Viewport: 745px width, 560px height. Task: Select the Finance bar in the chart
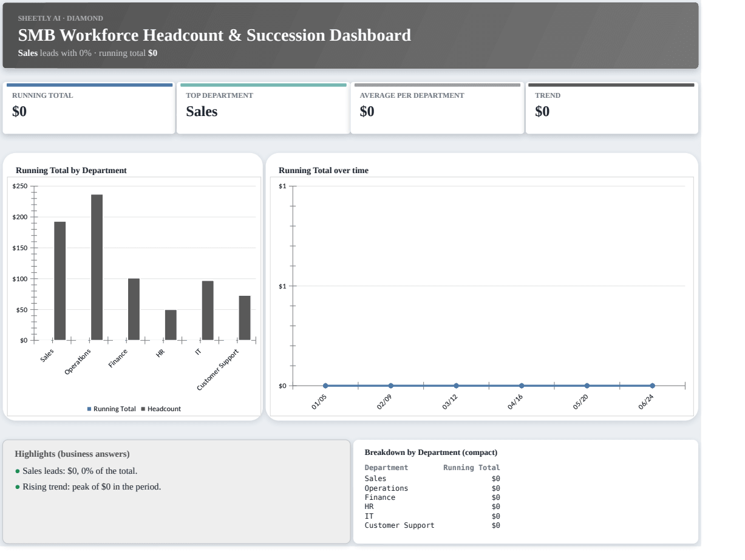(x=134, y=309)
